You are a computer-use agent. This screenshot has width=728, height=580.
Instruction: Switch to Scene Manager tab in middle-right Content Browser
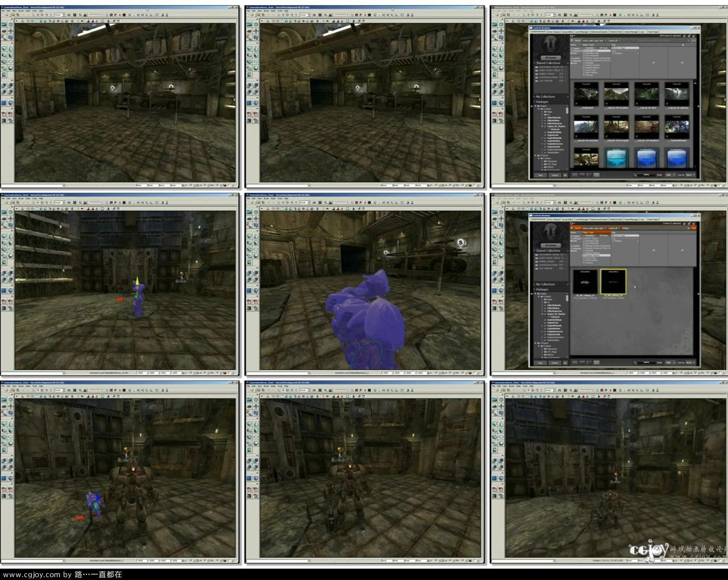pyautogui.click(x=631, y=219)
